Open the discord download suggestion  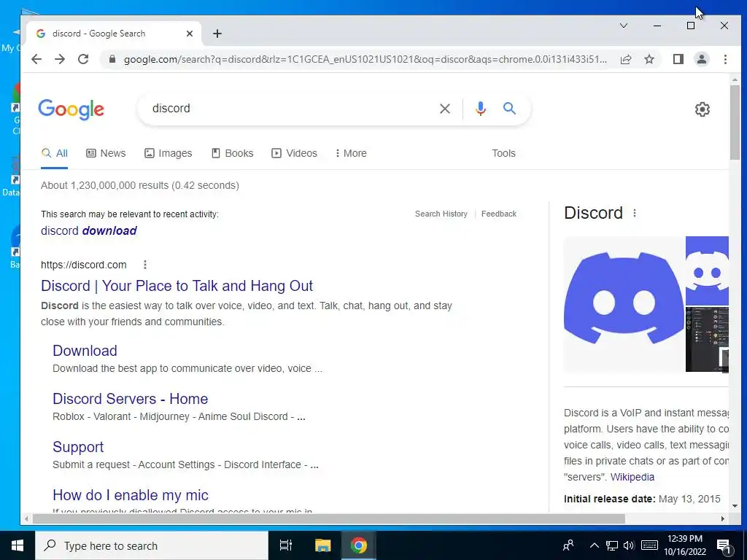(x=88, y=231)
